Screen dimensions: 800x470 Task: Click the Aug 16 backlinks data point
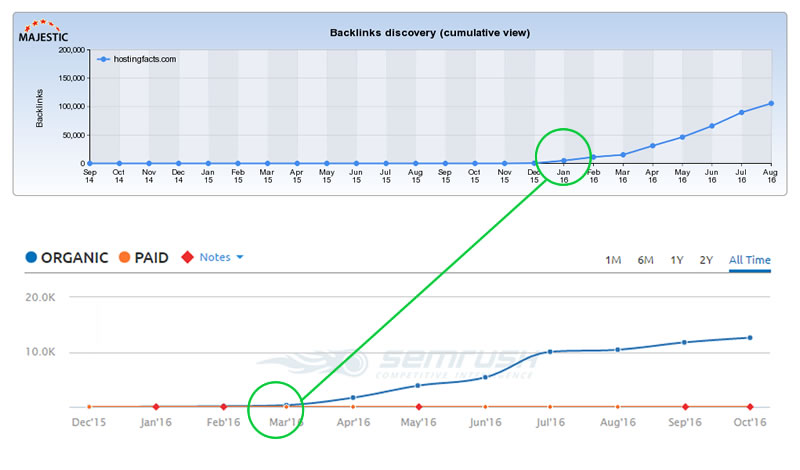[771, 104]
